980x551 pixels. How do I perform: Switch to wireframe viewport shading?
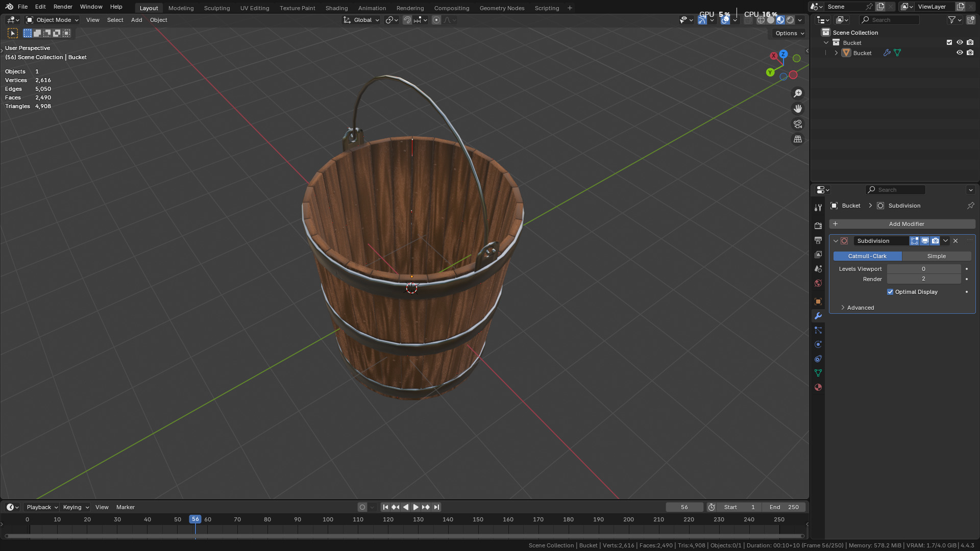[x=761, y=20]
